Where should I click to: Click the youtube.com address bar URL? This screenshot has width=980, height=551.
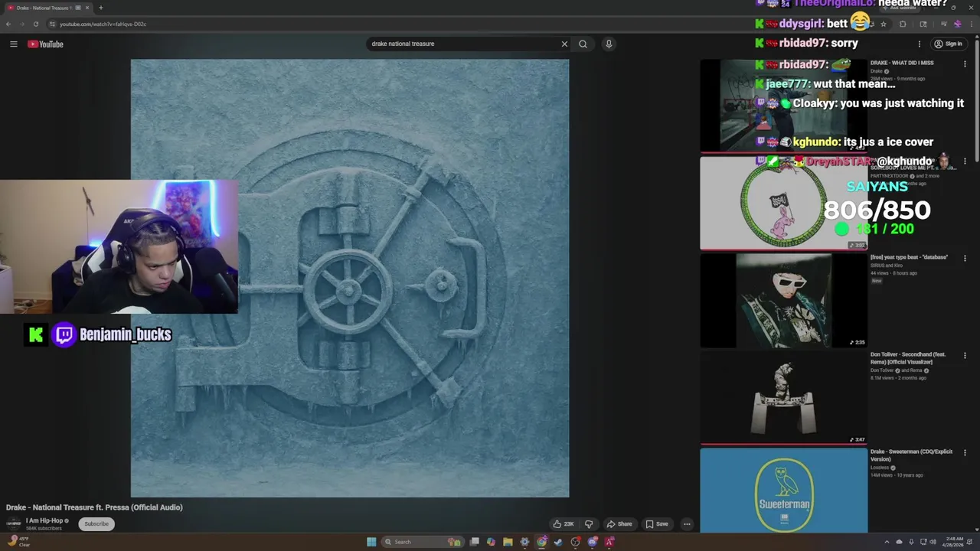click(x=103, y=24)
